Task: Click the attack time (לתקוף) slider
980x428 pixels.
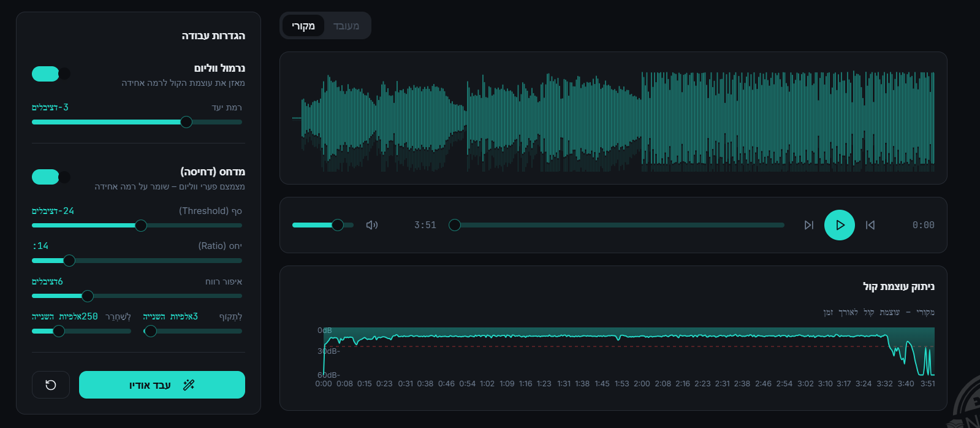Action: click(x=151, y=331)
